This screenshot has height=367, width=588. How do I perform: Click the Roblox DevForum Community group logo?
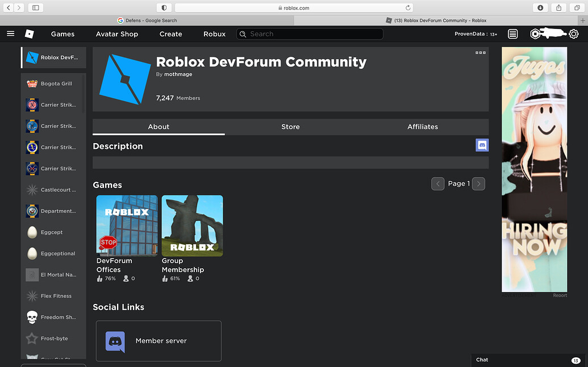click(x=125, y=79)
